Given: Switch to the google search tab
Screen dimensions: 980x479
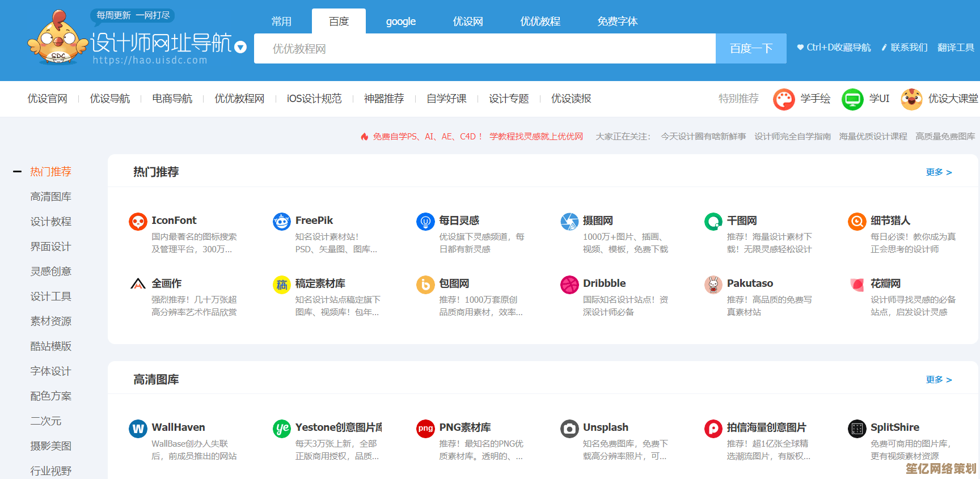Looking at the screenshot, I should [400, 22].
